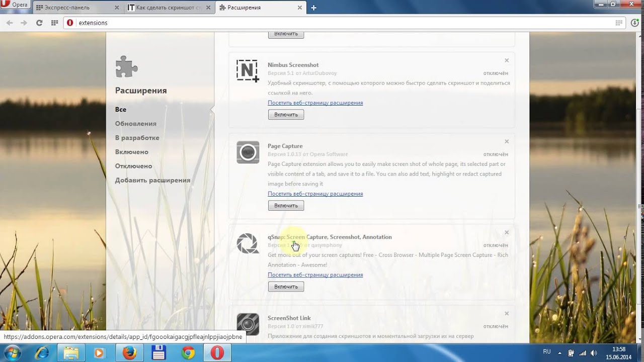Visit qSnap extension web page link
Image resolution: width=644 pixels, height=362 pixels.
tap(315, 275)
